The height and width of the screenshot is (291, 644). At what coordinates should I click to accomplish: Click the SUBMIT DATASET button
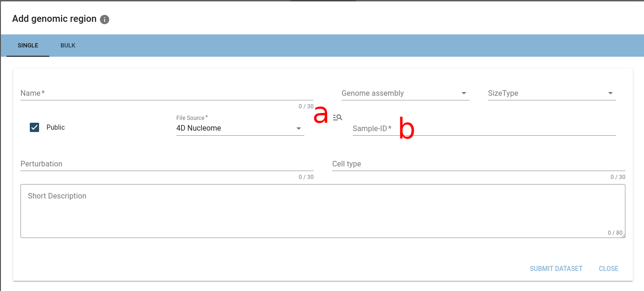556,269
